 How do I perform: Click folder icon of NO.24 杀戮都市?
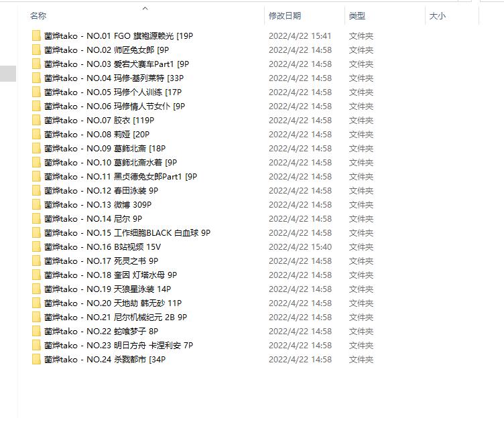[36, 359]
